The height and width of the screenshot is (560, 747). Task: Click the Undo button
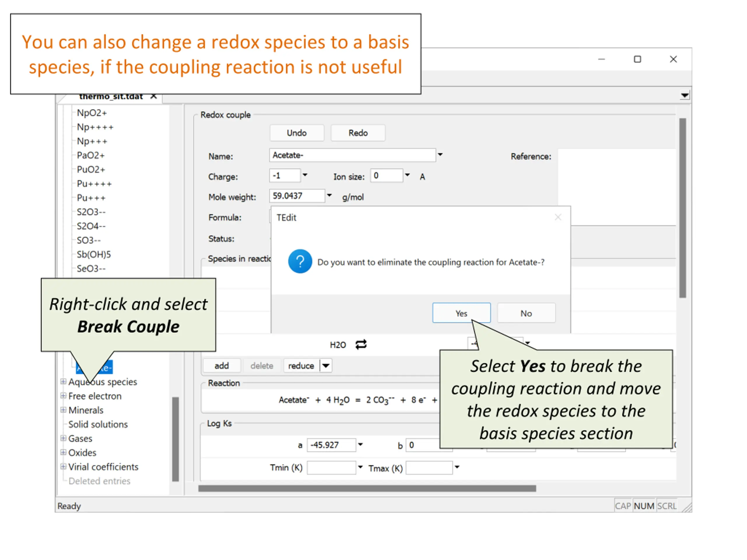click(296, 133)
